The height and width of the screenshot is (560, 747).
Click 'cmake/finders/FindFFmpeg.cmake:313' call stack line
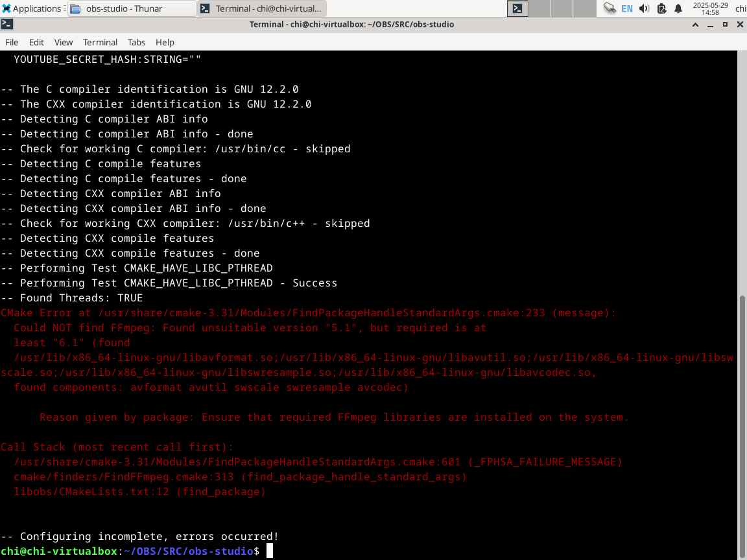click(240, 476)
